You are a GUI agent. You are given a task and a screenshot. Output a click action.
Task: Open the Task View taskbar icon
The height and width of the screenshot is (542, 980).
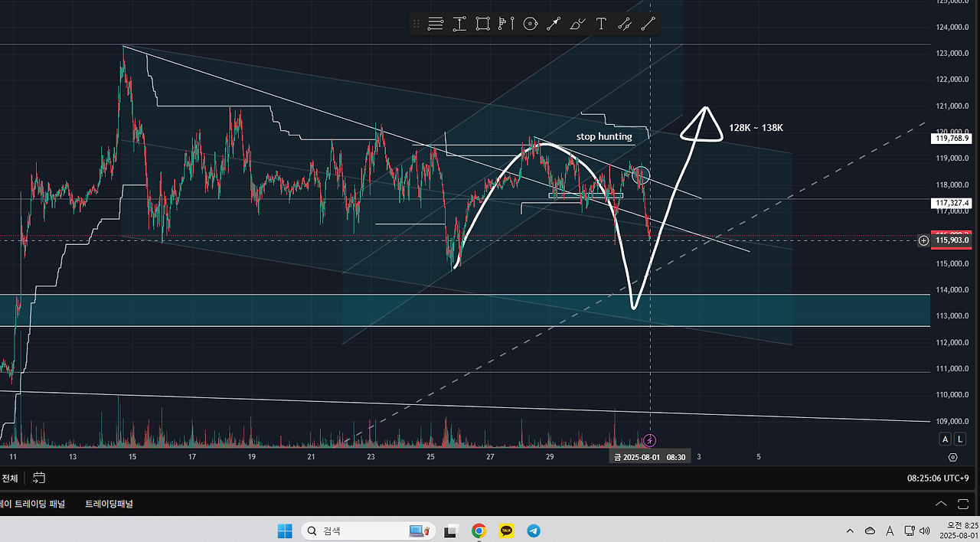coord(452,531)
